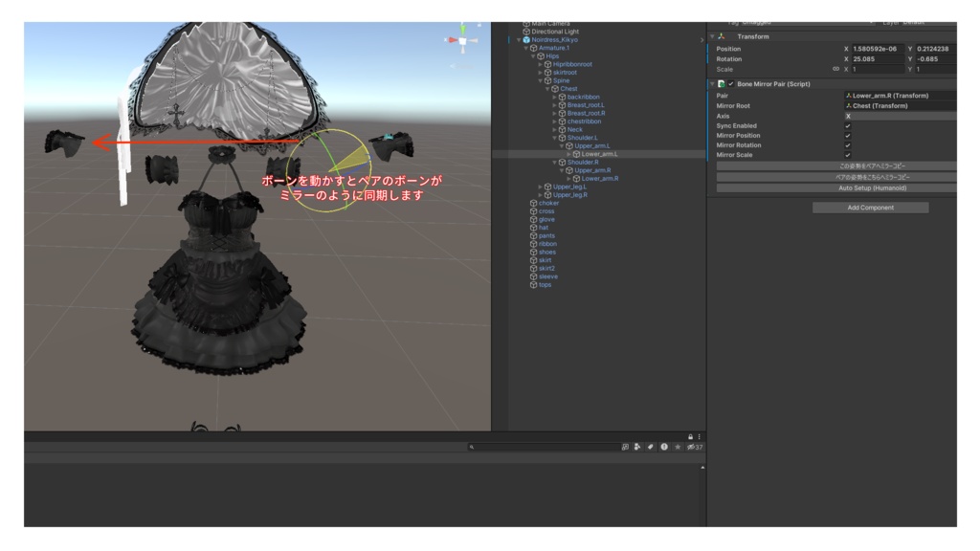
Task: Collapse the Armature.1 node
Action: (x=526, y=48)
